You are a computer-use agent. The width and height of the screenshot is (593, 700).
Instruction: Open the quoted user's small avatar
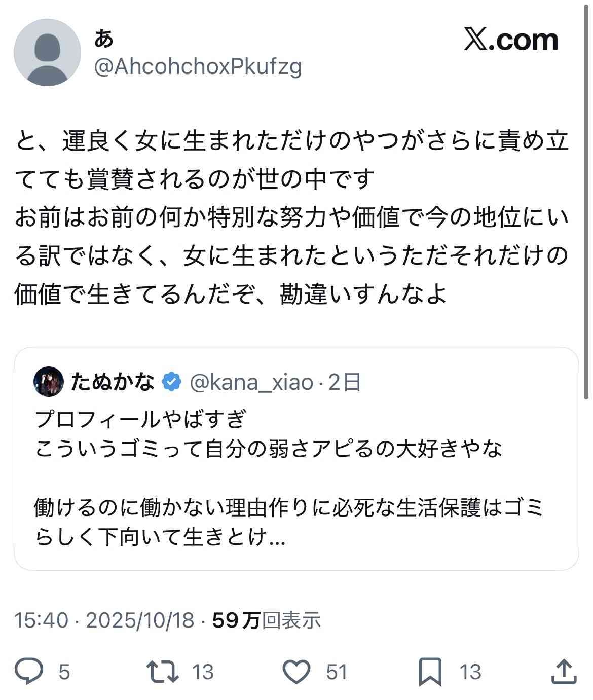49,382
